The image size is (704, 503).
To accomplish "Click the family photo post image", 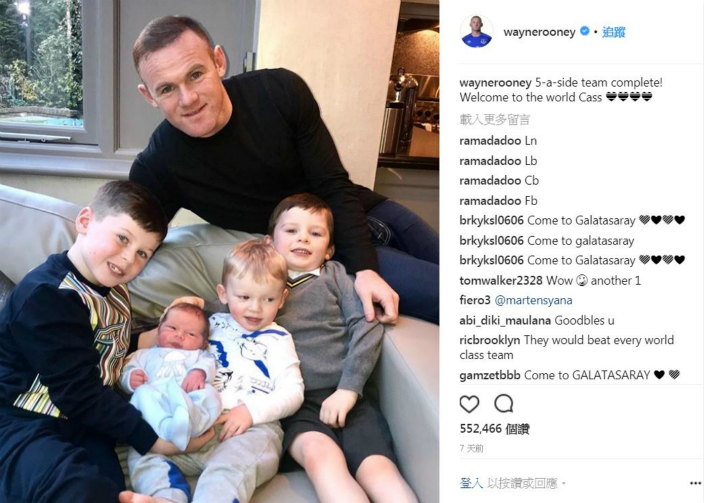I will (x=220, y=252).
